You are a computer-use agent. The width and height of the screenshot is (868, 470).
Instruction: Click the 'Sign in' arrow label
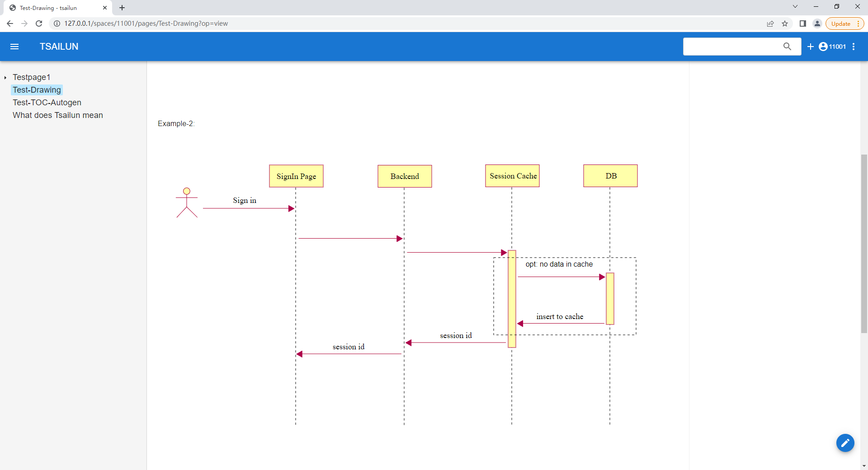245,200
